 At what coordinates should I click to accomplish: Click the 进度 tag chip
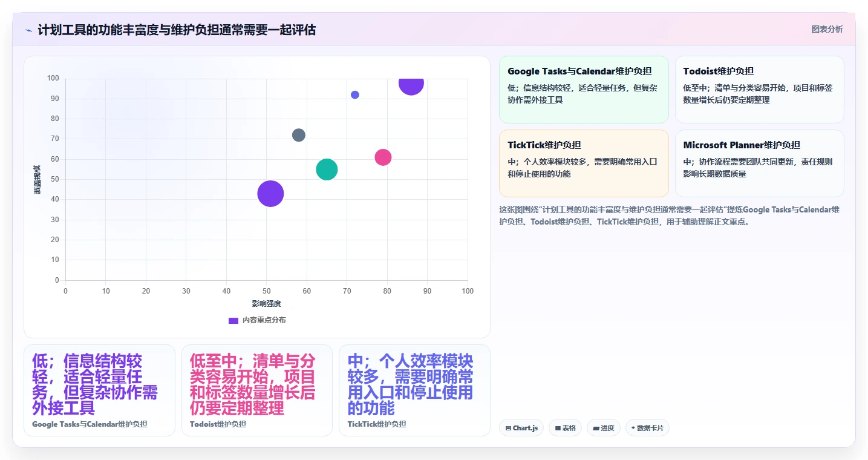click(604, 428)
